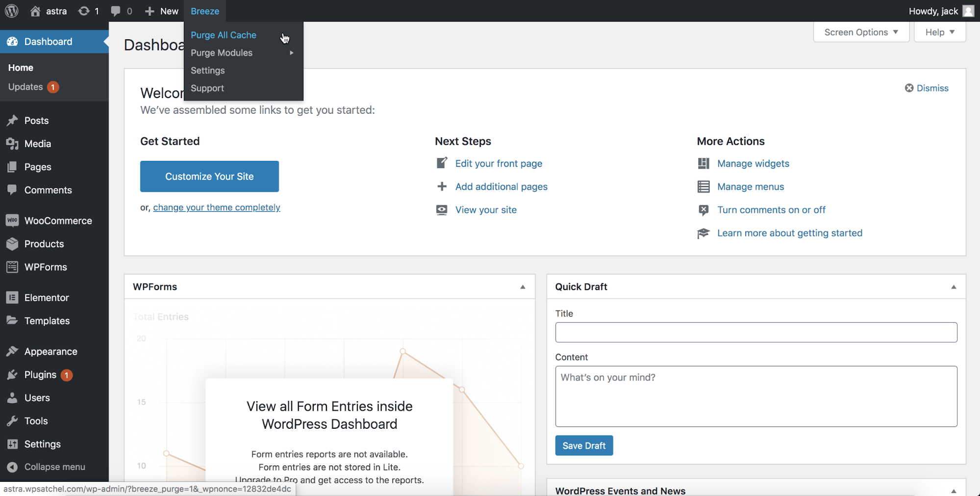Click the Users person icon
This screenshot has width=980, height=496.
(x=12, y=397)
